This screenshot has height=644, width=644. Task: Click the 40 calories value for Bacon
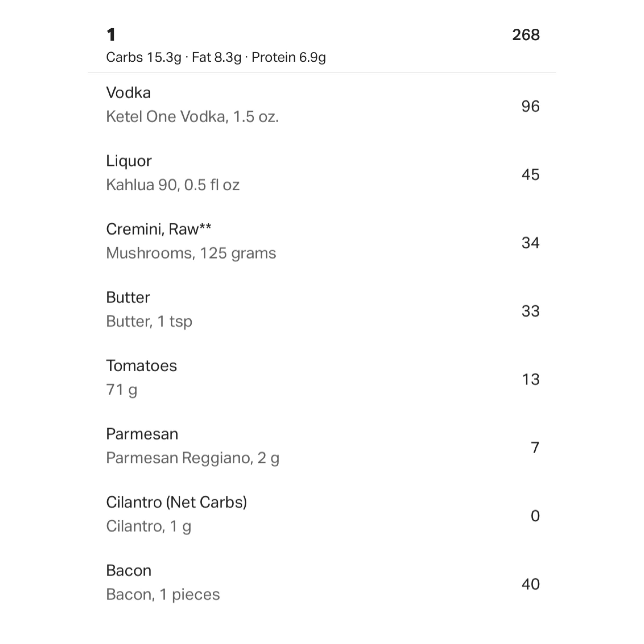[530, 584]
